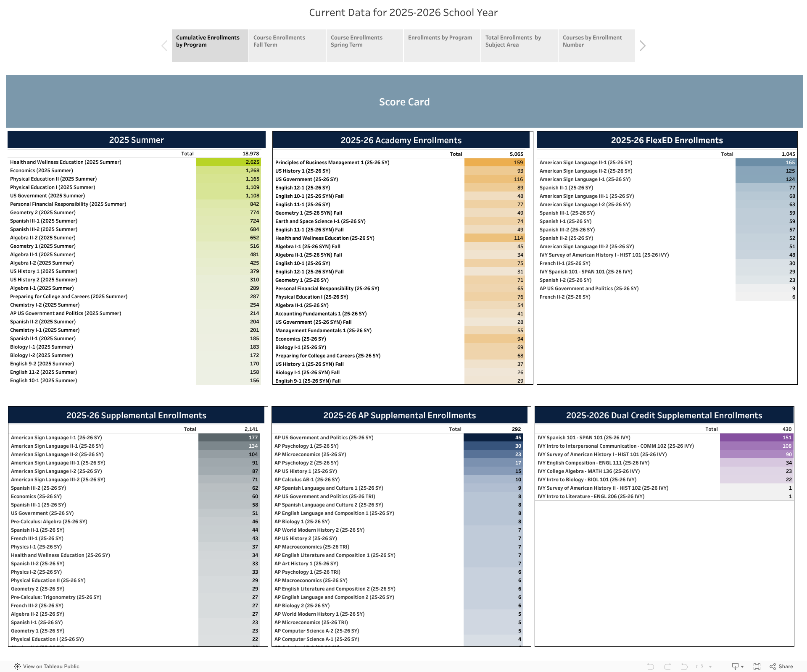The height and width of the screenshot is (672, 807).
Task: Click the Share button
Action: click(x=781, y=667)
